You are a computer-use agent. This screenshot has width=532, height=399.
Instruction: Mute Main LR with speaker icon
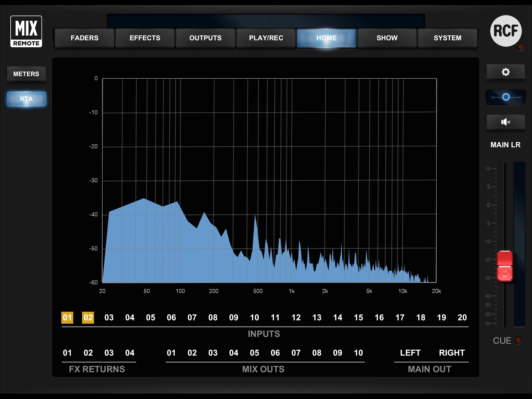pyautogui.click(x=505, y=122)
